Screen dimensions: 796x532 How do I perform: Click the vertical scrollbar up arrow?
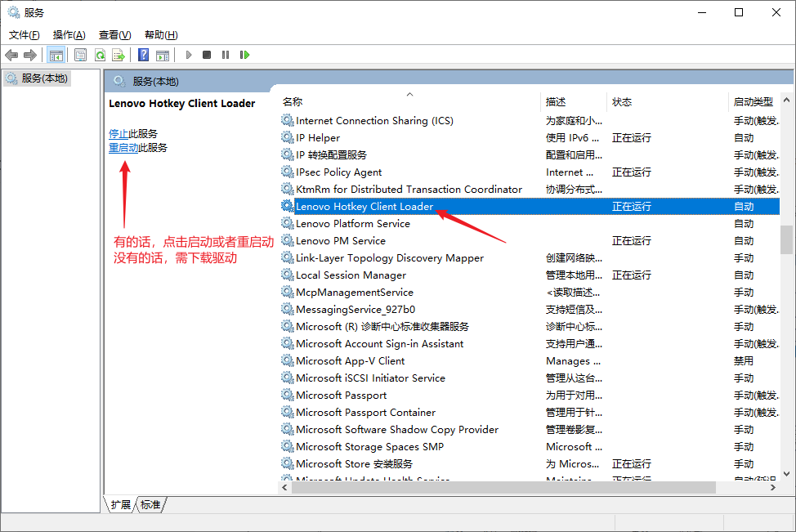click(786, 100)
